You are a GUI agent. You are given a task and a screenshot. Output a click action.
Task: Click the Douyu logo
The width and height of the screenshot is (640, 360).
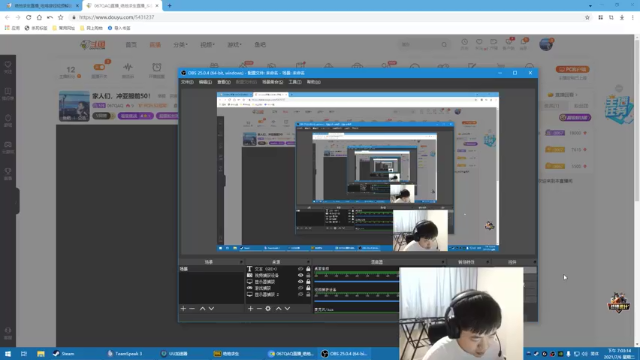93,44
